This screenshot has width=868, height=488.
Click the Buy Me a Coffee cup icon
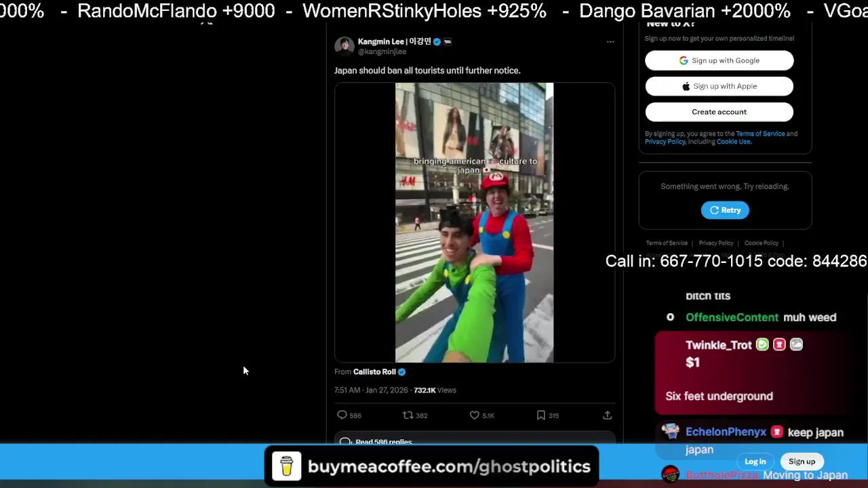click(x=287, y=466)
